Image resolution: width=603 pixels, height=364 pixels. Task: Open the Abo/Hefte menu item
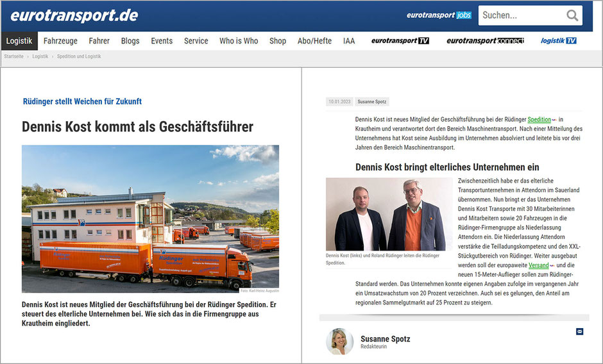(314, 41)
